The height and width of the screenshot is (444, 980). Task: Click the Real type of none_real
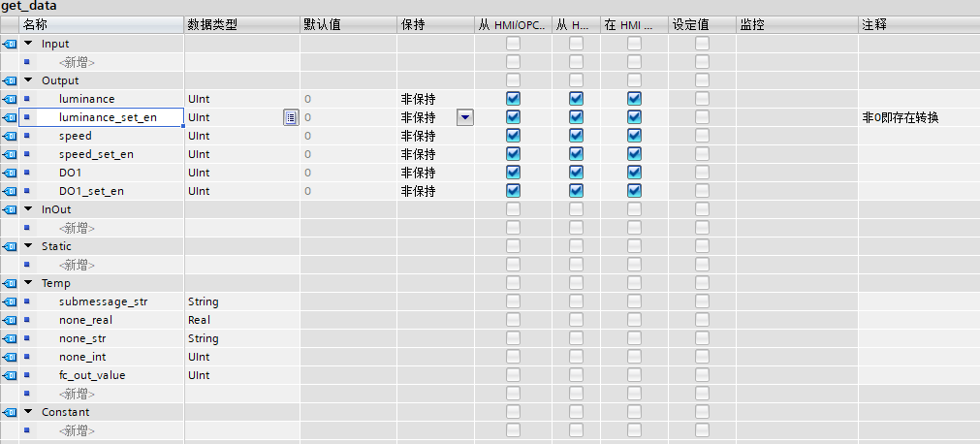point(199,320)
